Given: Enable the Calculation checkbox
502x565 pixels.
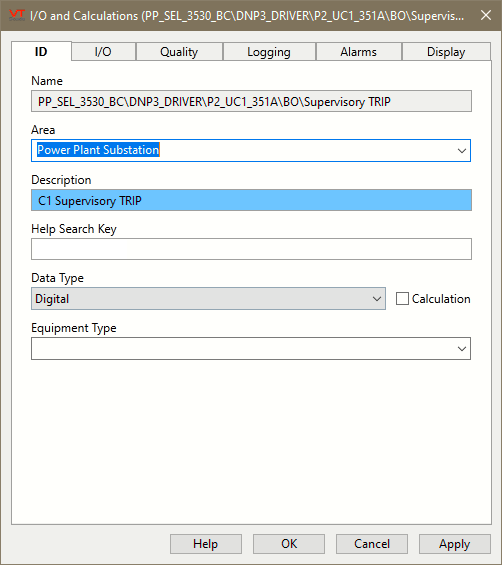Looking at the screenshot, I should click(402, 299).
